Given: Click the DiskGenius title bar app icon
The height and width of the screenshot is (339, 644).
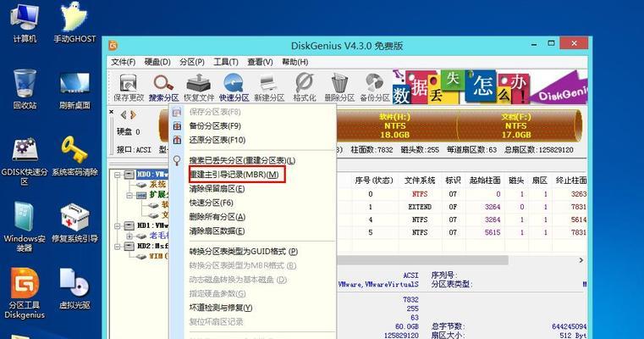Looking at the screenshot, I should coord(113,45).
